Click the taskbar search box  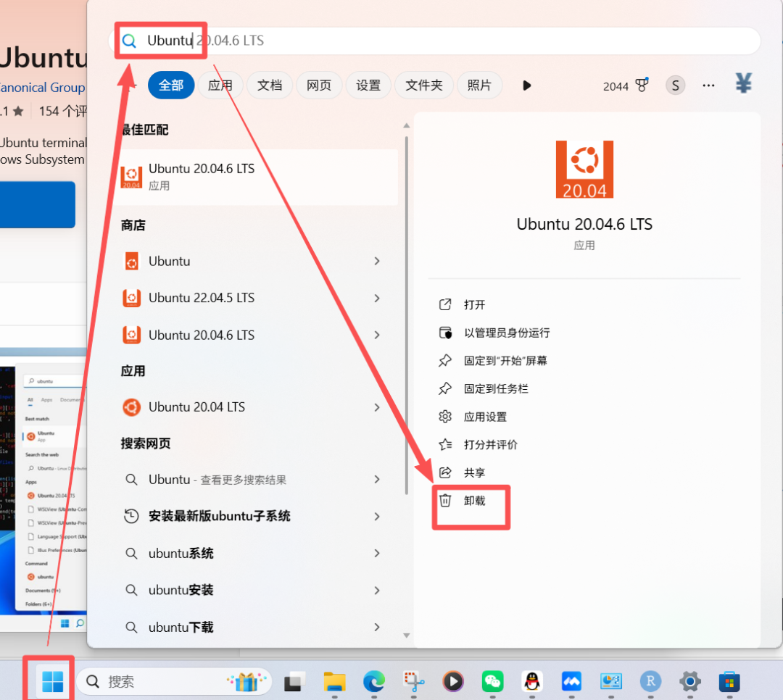tap(174, 682)
